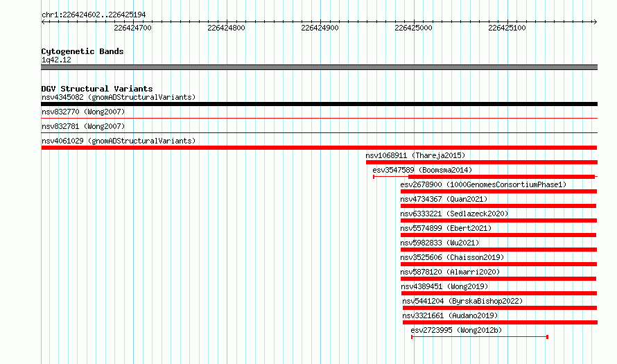This screenshot has height=364, width=617.
Task: Click the thin blue line of nsv832781
Action: click(319, 132)
